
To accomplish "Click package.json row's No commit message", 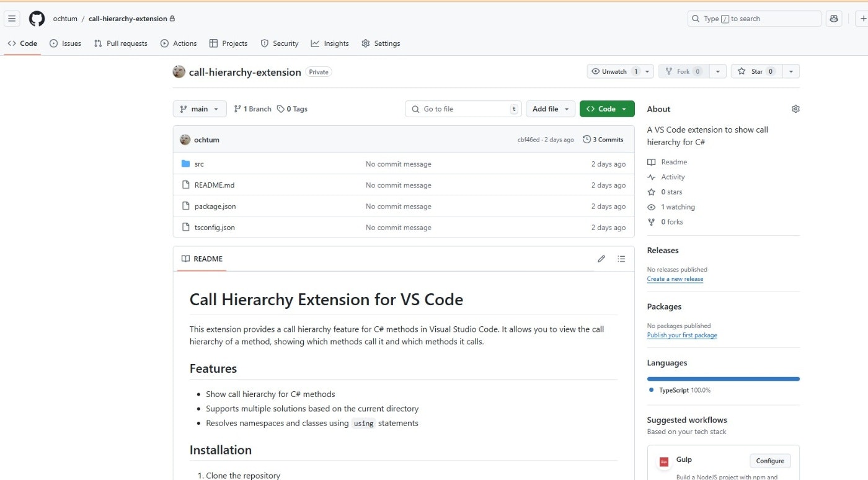I will click(x=398, y=207).
